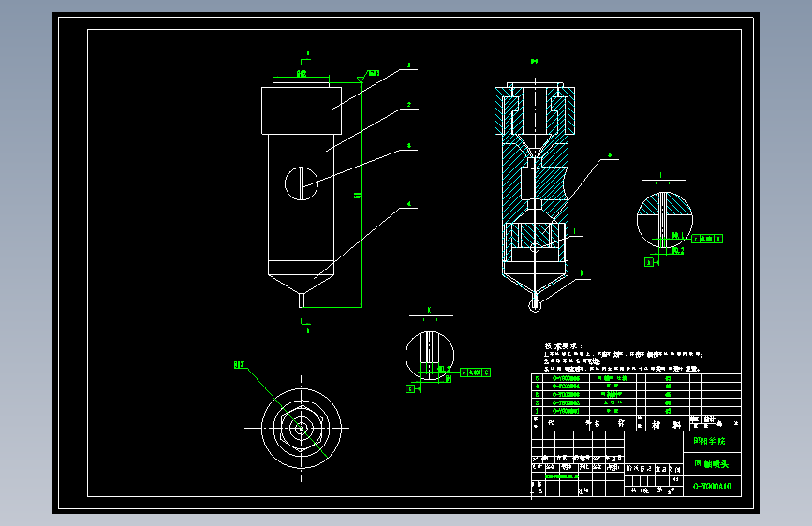Select the K detail view circle

pyautogui.click(x=429, y=356)
